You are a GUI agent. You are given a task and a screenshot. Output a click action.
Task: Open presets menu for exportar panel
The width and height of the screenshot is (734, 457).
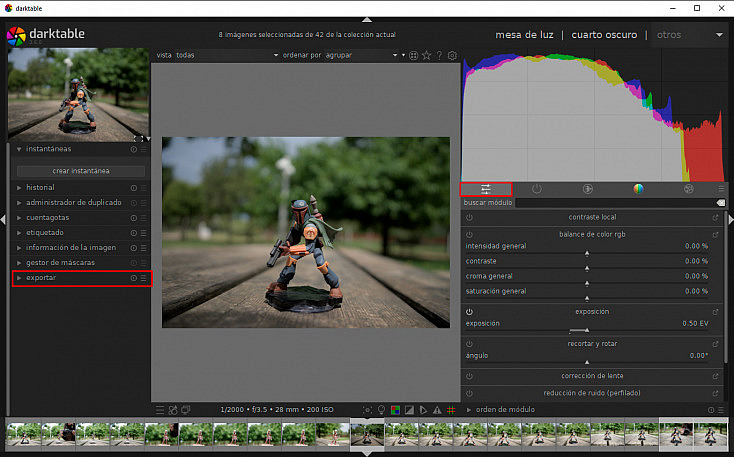click(x=144, y=278)
